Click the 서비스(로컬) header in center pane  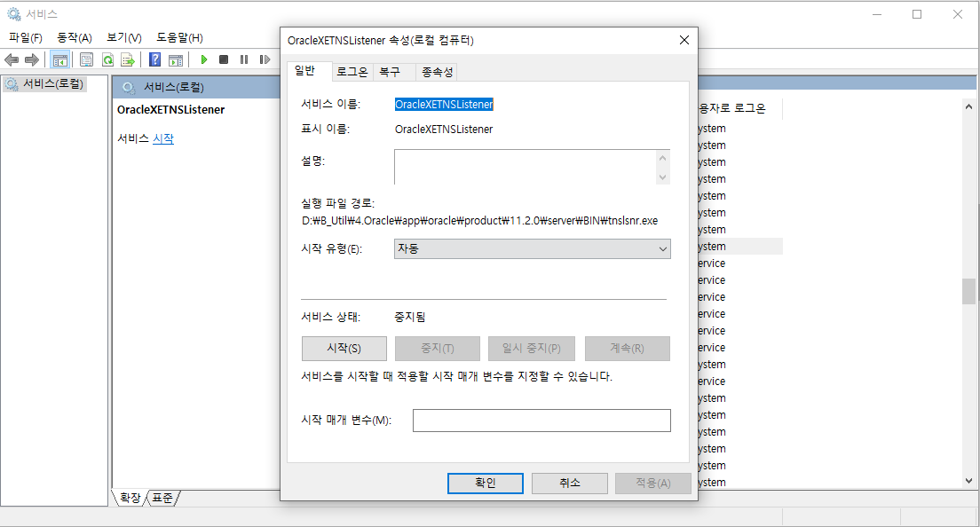174,88
